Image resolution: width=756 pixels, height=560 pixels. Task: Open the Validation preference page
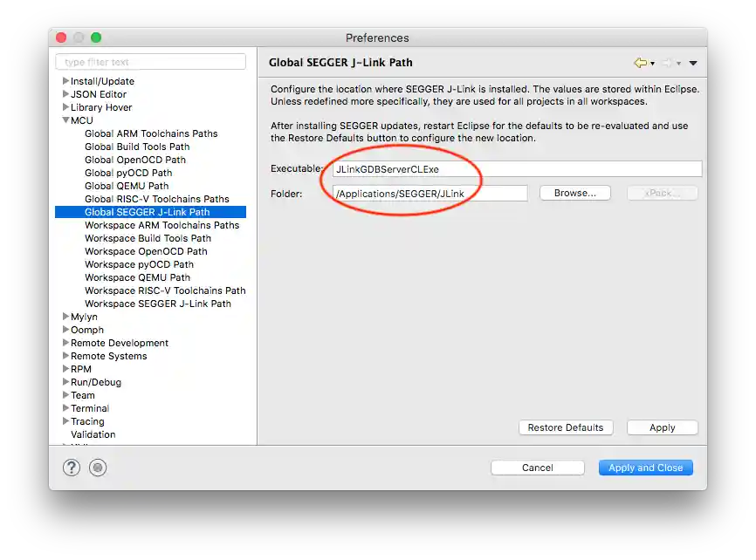point(92,434)
